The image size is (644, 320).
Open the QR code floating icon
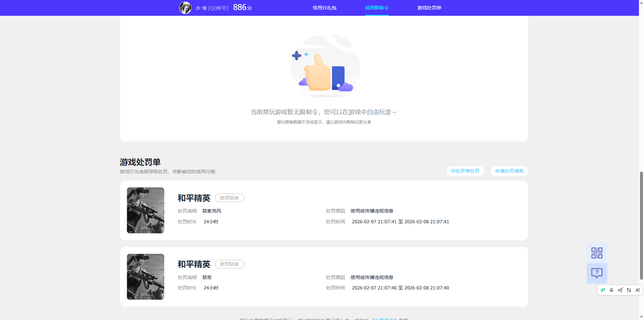pyautogui.click(x=597, y=253)
